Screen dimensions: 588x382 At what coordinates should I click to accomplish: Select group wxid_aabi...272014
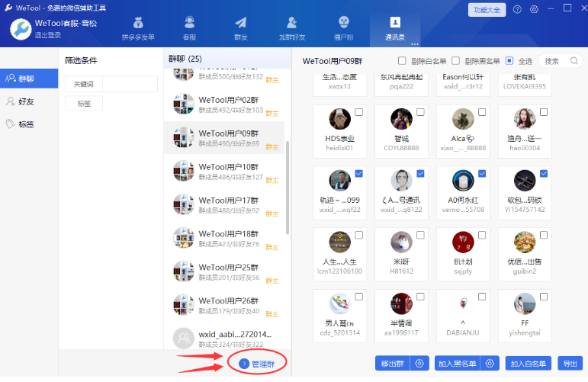(x=224, y=337)
